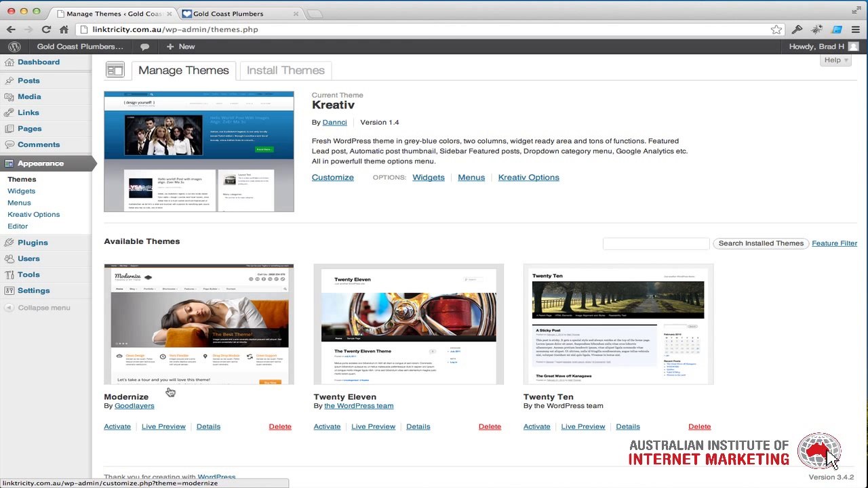Viewport: 868px width, 488px height.
Task: Open Kreativ Options link in theme panel
Action: point(529,178)
